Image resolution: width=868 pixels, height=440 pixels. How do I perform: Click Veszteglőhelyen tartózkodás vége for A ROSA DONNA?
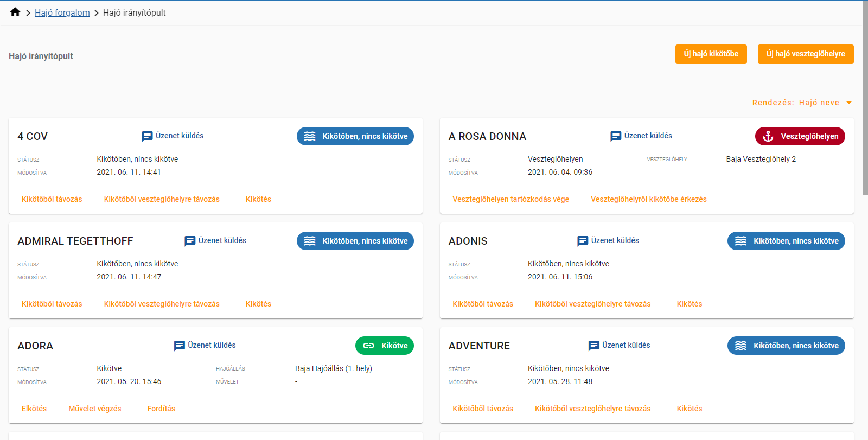pos(510,199)
